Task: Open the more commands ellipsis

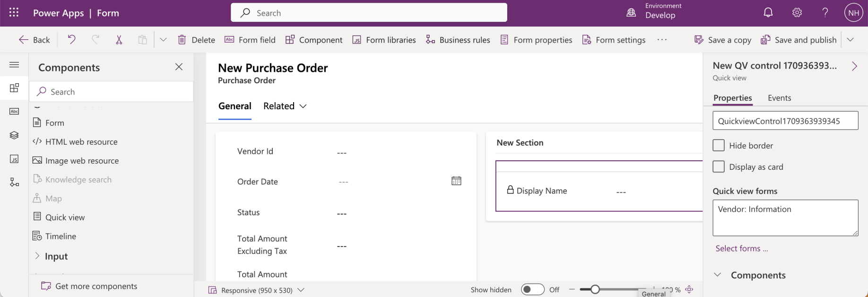Action: [662, 40]
